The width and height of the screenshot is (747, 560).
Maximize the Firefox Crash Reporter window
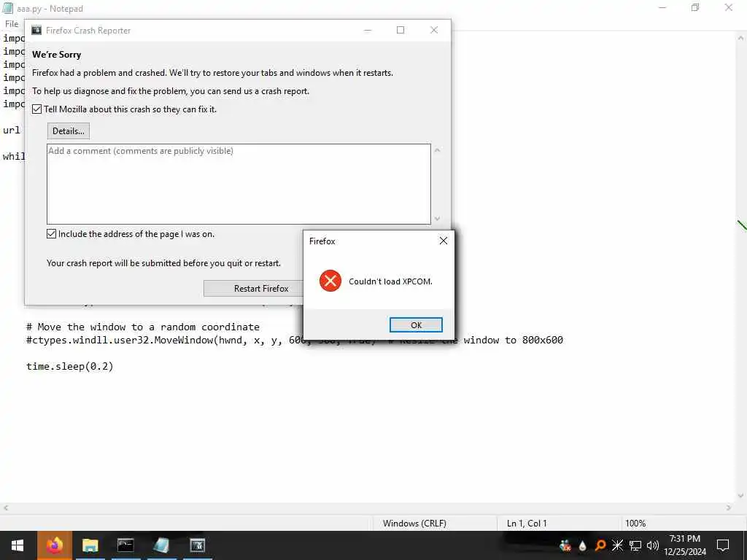(400, 30)
